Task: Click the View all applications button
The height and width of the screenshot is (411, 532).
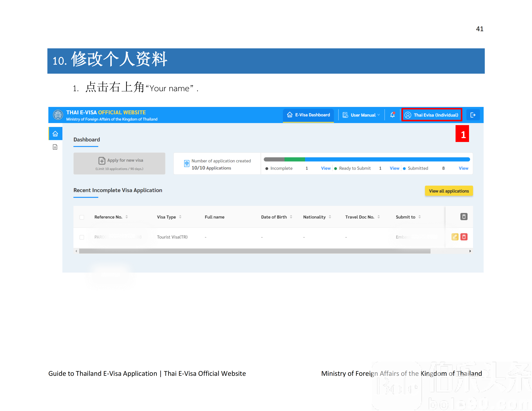Action: click(x=449, y=191)
